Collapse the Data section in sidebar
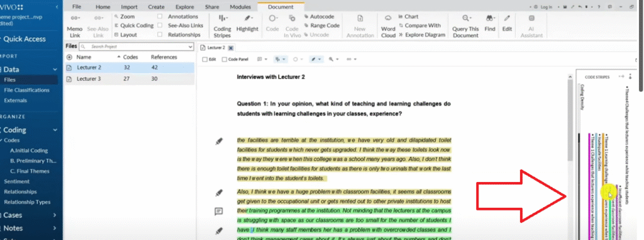The height and width of the screenshot is (240, 644). 55,69
